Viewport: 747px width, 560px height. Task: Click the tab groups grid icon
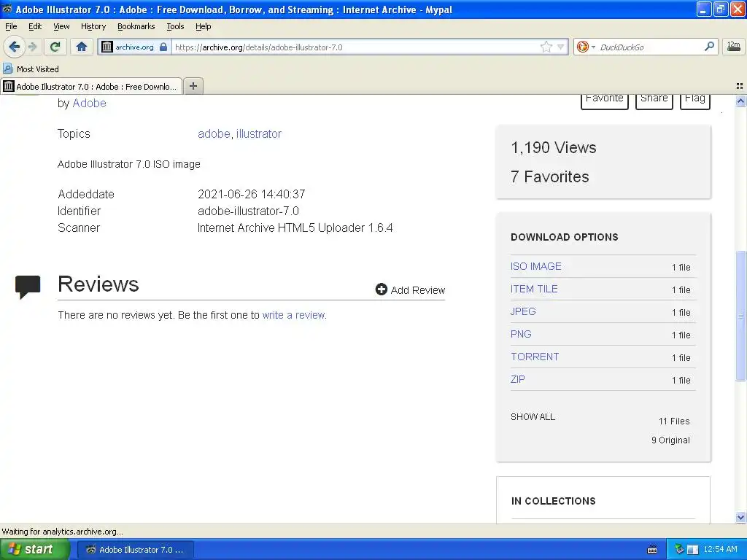(740, 86)
